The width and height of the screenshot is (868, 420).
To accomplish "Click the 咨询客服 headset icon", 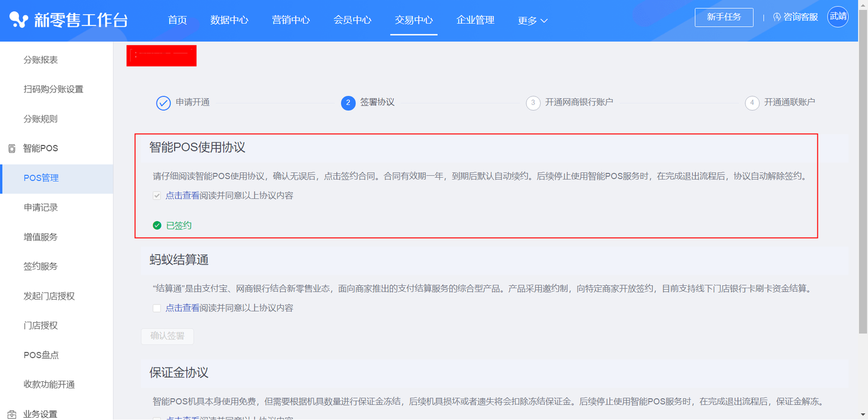I will (777, 17).
